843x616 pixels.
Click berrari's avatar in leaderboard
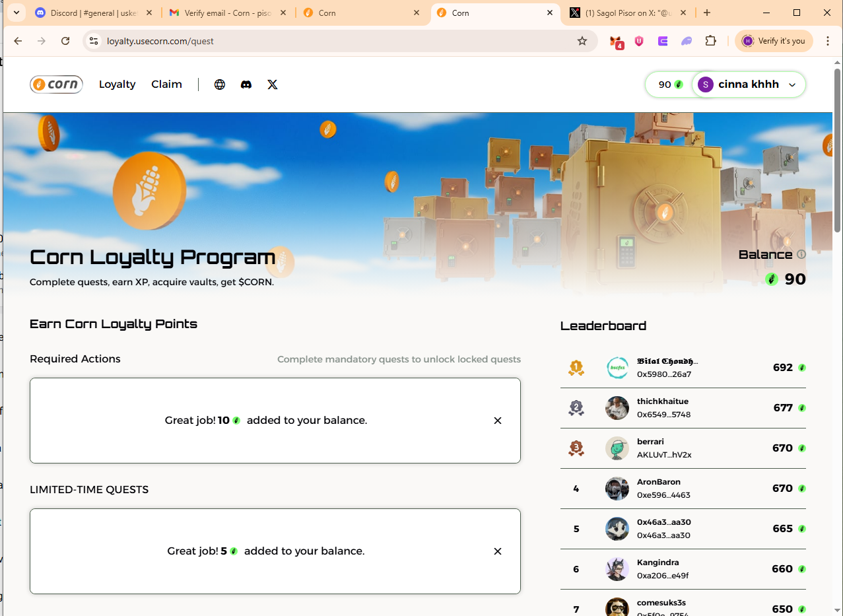tap(617, 448)
